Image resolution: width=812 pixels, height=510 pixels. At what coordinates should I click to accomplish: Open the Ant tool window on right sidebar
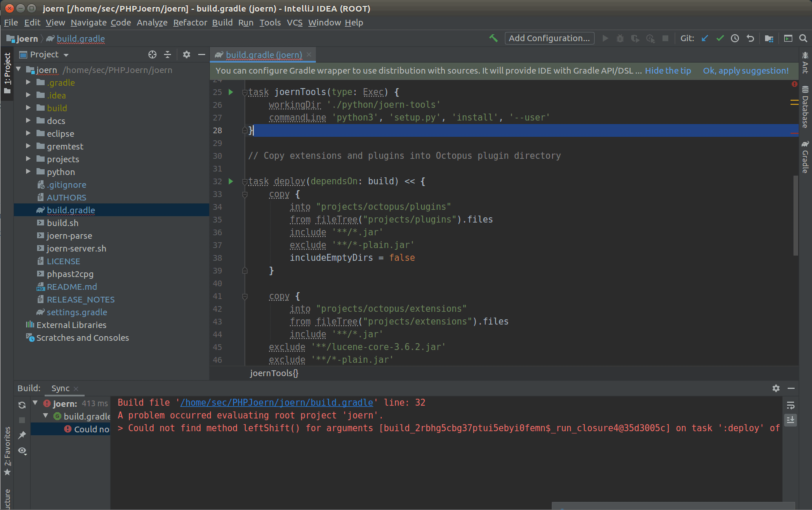(x=805, y=63)
